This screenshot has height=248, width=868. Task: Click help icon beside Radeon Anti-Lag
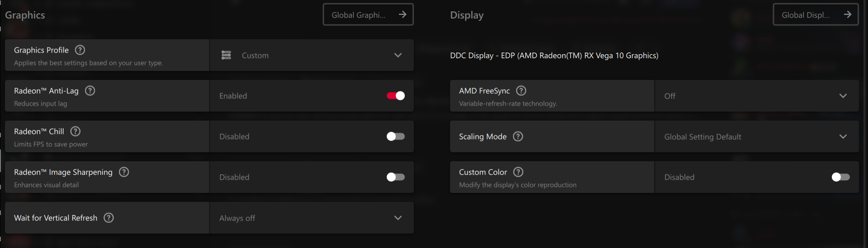(x=90, y=91)
